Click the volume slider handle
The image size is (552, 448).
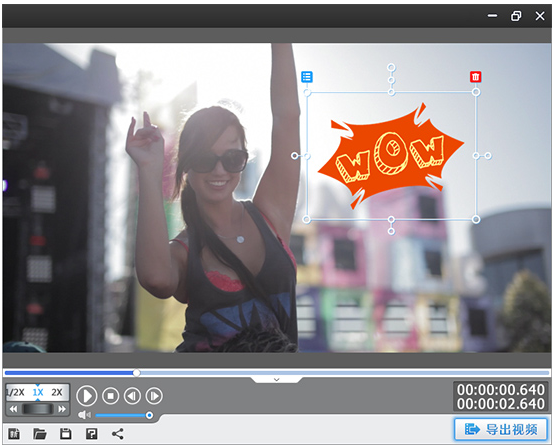click(x=149, y=415)
